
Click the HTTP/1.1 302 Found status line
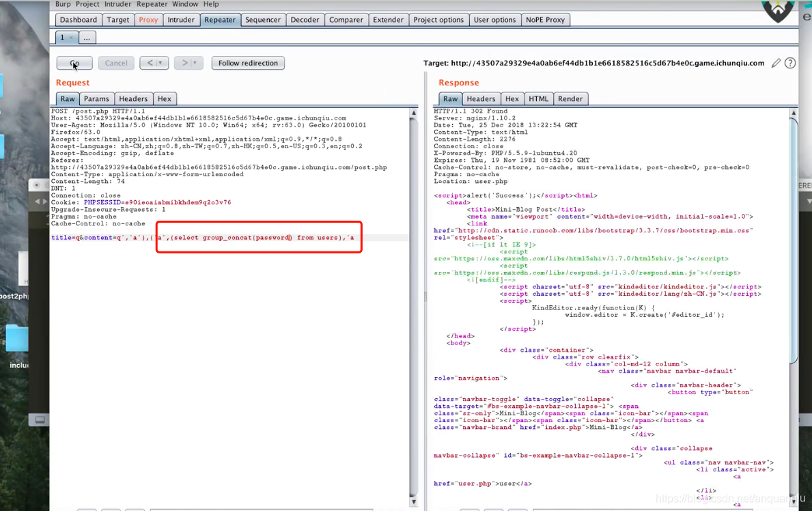[471, 111]
